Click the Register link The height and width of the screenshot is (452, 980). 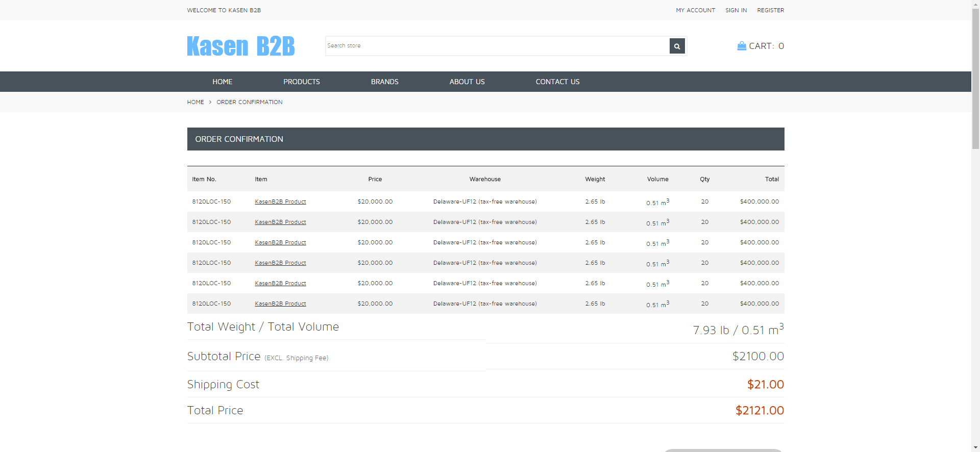click(x=770, y=10)
